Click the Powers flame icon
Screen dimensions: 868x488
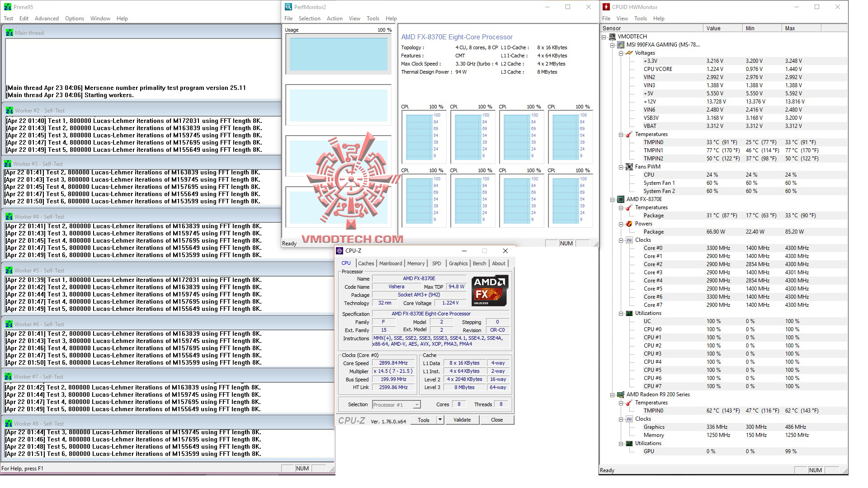629,224
